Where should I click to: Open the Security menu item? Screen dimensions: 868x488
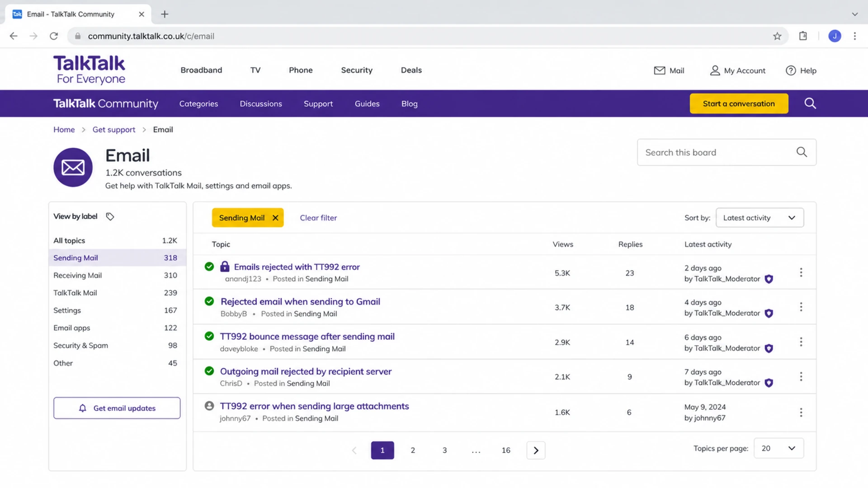(x=357, y=70)
